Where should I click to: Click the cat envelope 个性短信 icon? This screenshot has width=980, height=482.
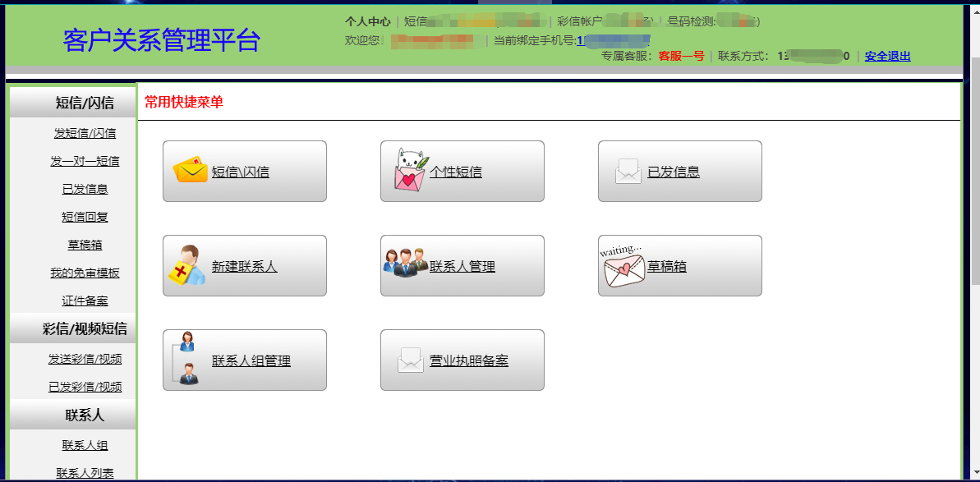pyautogui.click(x=410, y=168)
